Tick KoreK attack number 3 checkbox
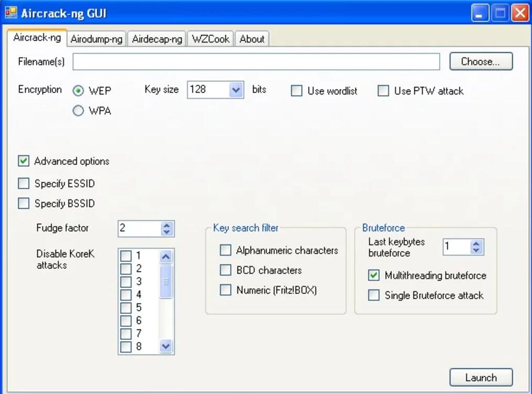This screenshot has width=532, height=394. tap(126, 282)
